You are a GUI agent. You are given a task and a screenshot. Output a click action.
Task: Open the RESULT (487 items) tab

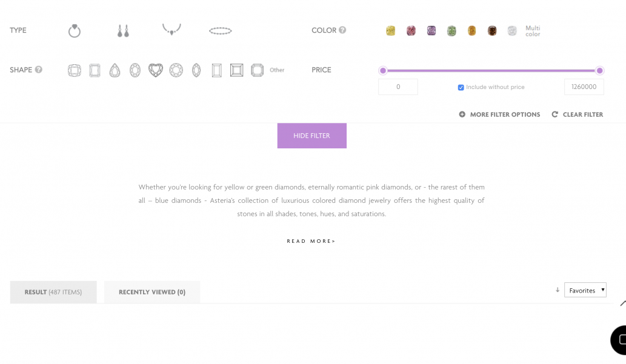[53, 292]
